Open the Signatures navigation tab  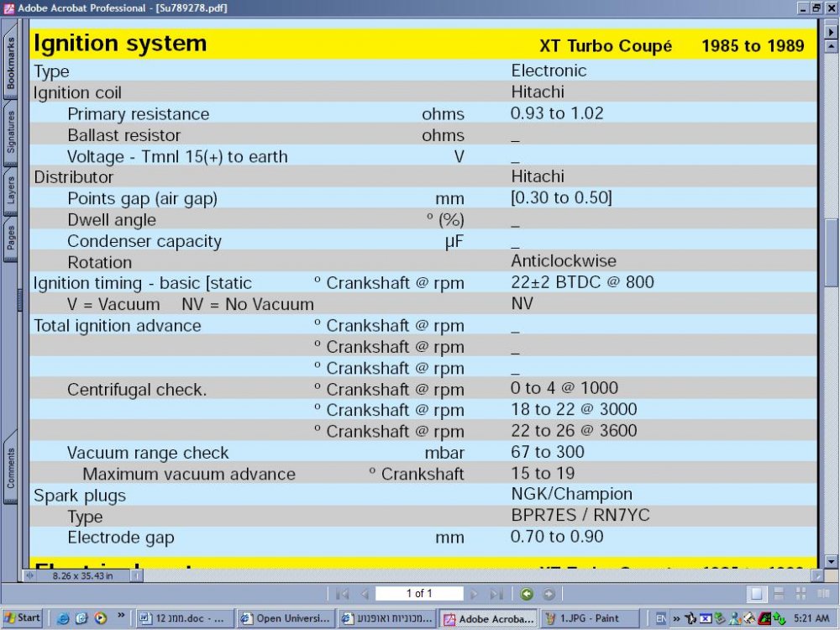click(11, 132)
